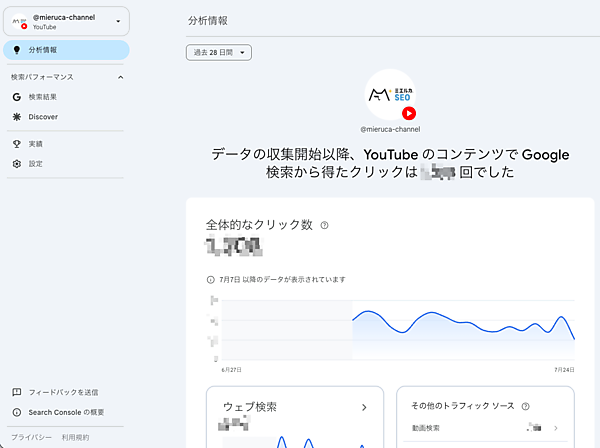
Task: Click the mieruca channel avatar in sidebar
Action: pos(19,21)
